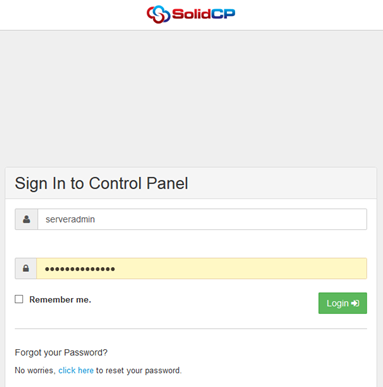Click the 'Forgot your Password?' text
Screen dimensions: 383x387
[x=61, y=353]
